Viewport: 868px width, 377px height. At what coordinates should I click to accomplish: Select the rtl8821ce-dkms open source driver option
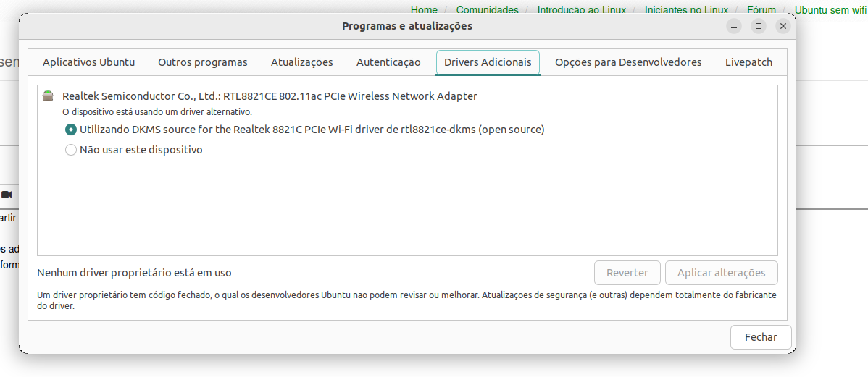(x=305, y=130)
